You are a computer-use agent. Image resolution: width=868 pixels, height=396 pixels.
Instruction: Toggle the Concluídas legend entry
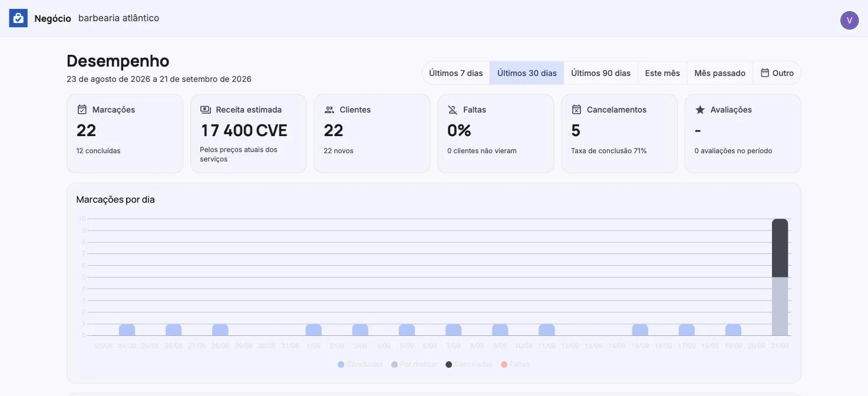[360, 364]
